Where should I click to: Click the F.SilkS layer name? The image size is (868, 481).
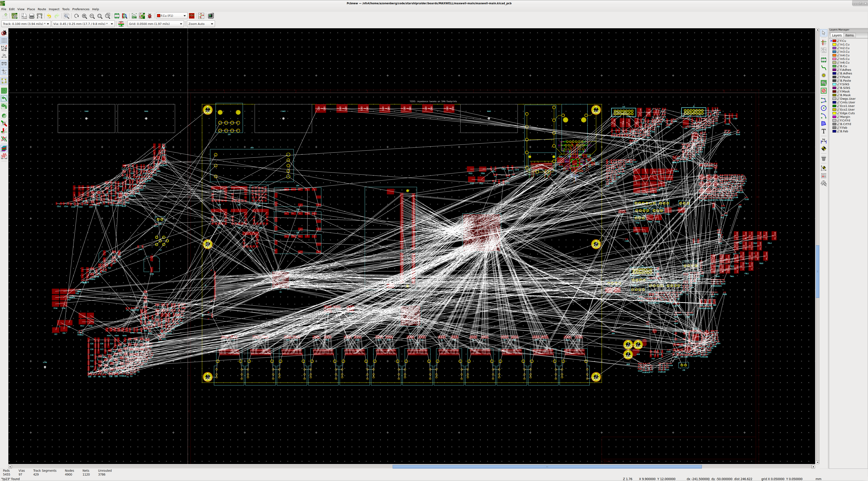(845, 84)
